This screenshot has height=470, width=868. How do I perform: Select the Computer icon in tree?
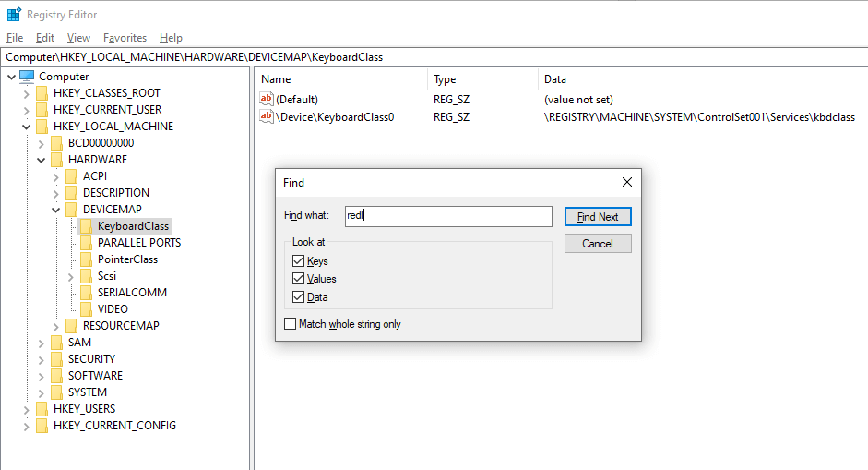(x=27, y=77)
